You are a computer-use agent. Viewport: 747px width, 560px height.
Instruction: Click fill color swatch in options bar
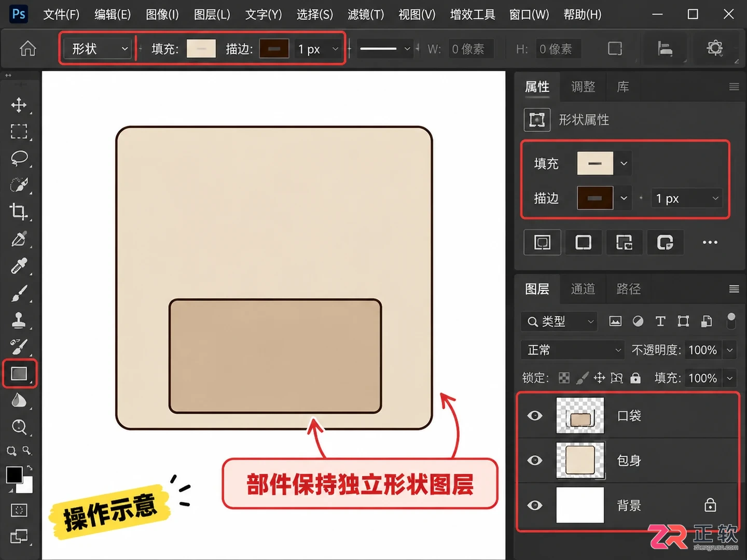point(201,49)
